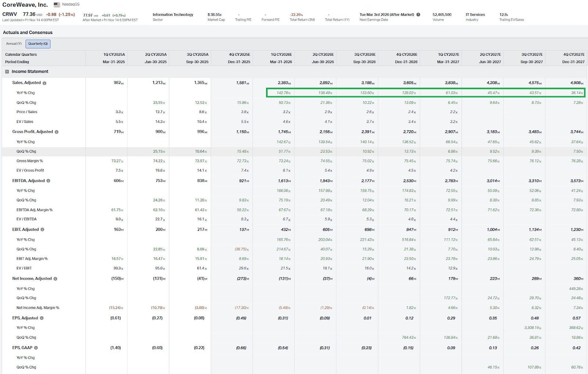The image size is (588, 374).
Task: Click the Actuals and Consensus heading
Action: click(28, 33)
